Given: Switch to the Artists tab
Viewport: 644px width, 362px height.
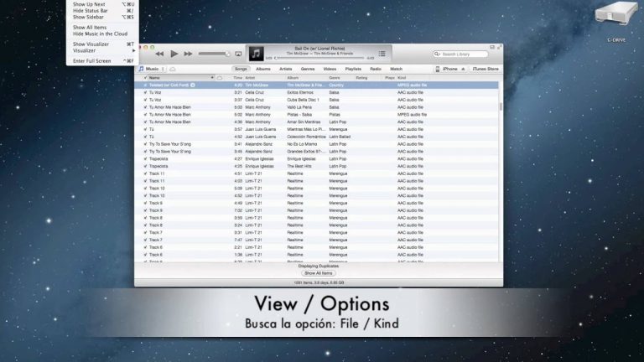Looking at the screenshot, I should tap(285, 69).
